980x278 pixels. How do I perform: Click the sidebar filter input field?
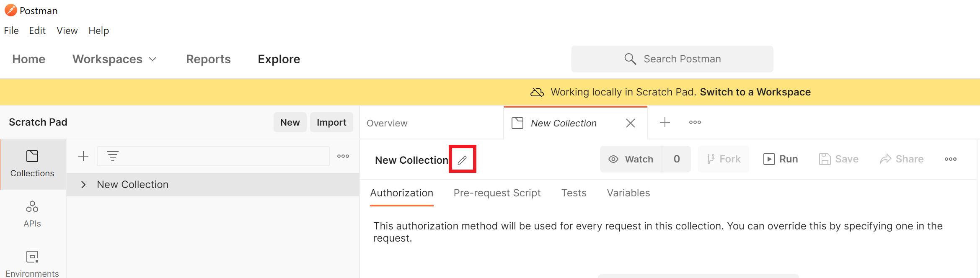(213, 156)
